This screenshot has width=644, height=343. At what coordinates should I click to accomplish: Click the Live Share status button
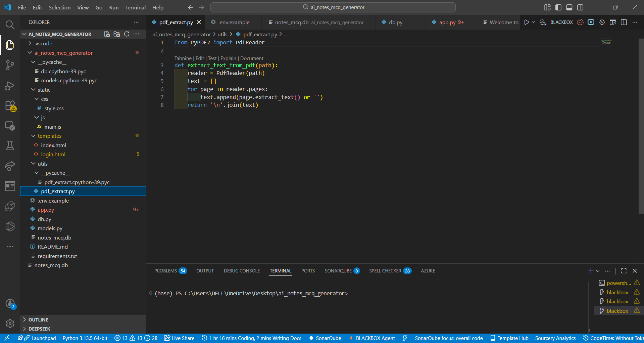tap(179, 338)
